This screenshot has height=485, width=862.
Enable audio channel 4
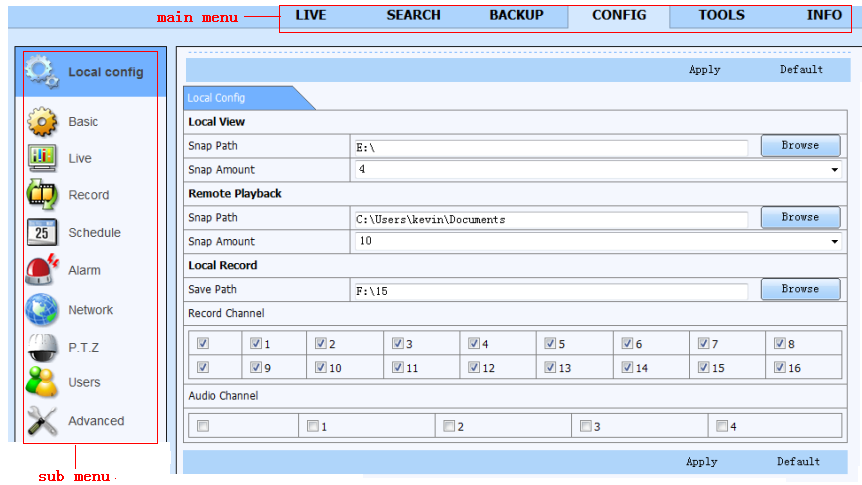click(x=722, y=426)
